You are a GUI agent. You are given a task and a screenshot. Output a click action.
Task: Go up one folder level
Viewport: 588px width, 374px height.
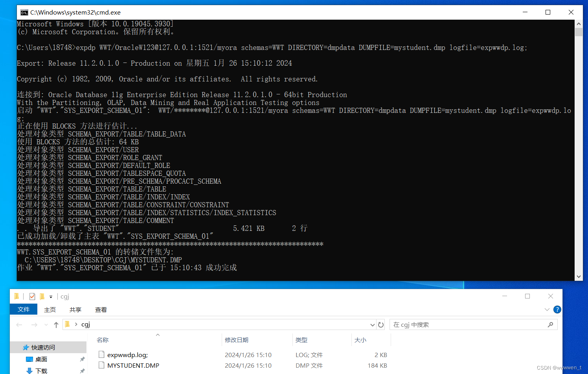click(x=56, y=325)
